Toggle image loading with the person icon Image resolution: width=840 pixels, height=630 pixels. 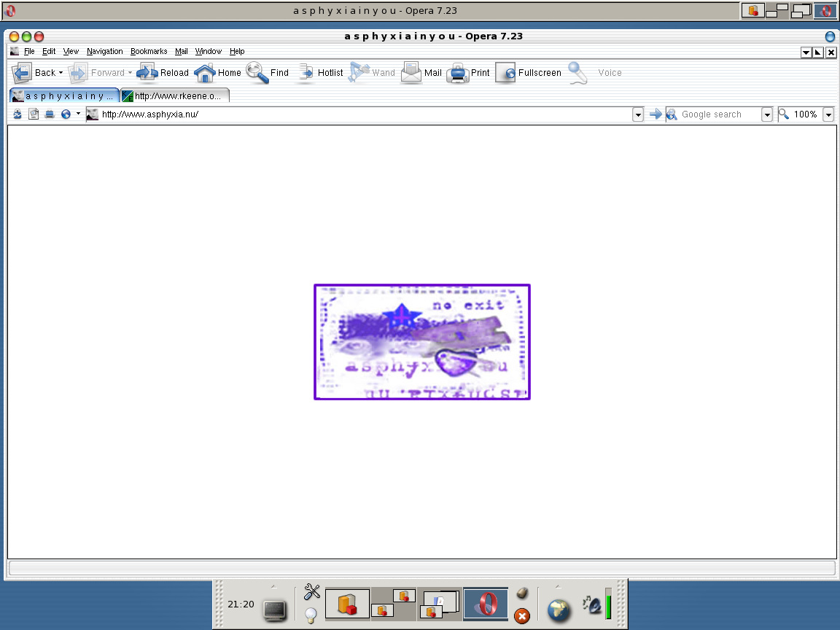point(17,114)
